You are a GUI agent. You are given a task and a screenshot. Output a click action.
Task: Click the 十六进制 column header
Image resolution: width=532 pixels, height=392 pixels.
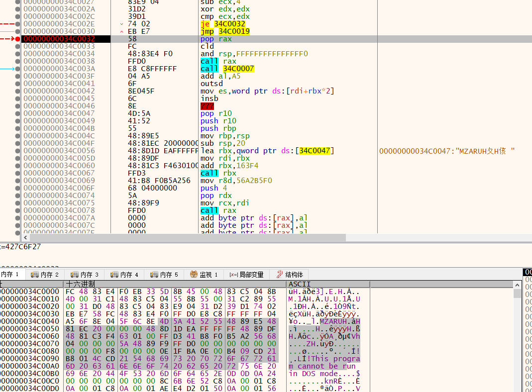coord(175,284)
